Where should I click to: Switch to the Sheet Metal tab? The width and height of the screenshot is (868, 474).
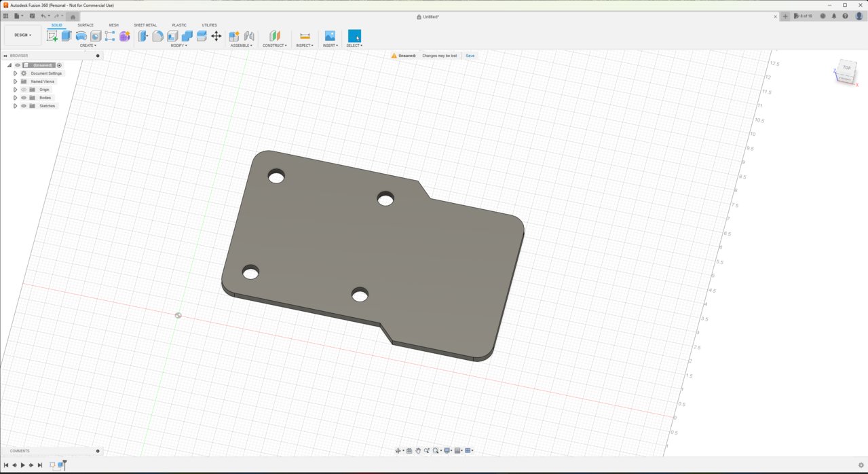[145, 25]
